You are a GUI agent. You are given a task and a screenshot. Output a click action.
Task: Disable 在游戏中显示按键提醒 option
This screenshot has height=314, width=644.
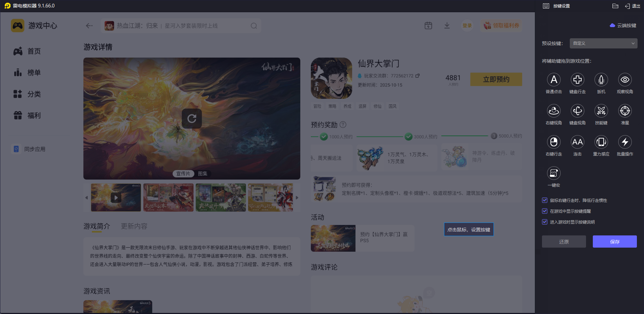pos(545,211)
